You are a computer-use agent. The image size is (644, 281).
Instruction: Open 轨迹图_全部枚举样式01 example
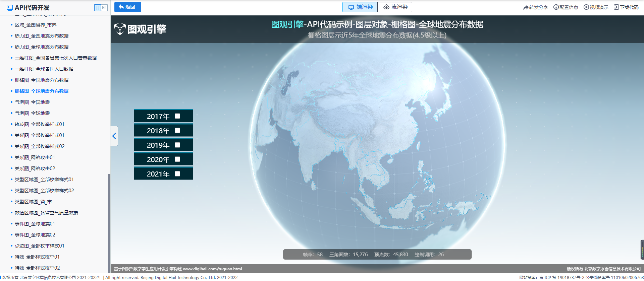tap(40, 124)
